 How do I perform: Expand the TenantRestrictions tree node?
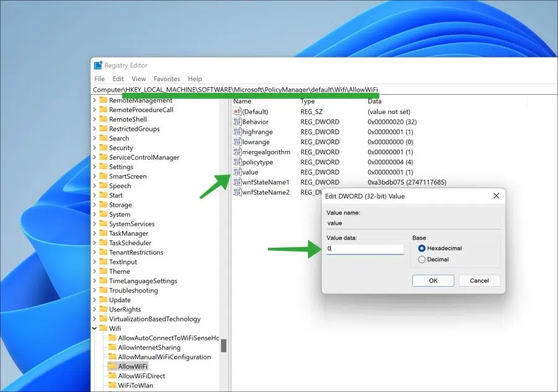[x=95, y=252]
